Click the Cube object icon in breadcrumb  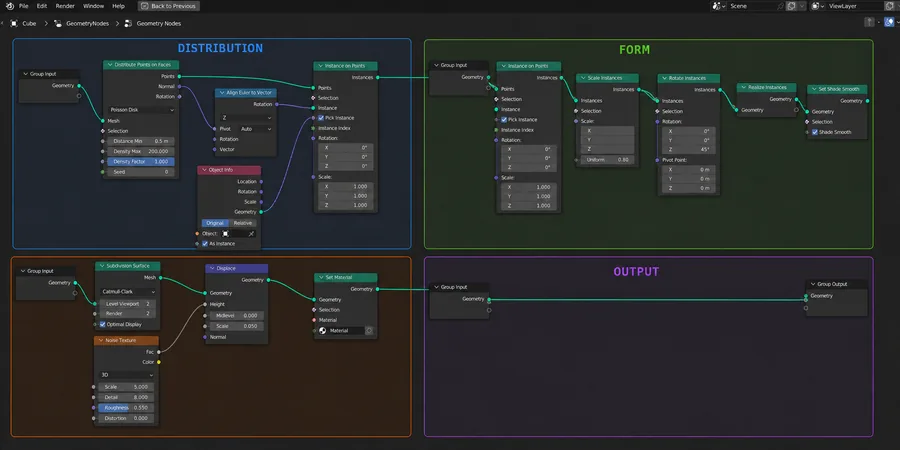(14, 24)
